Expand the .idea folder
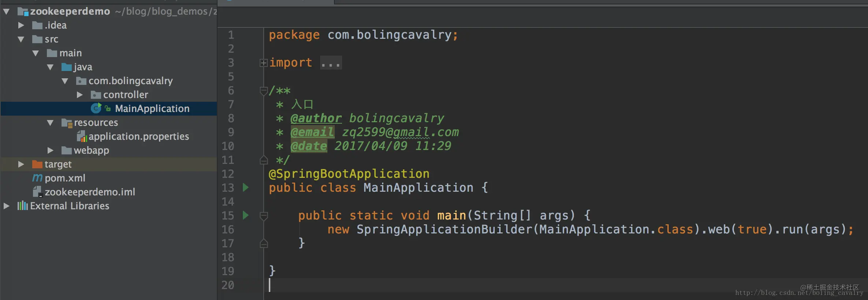 [21, 25]
